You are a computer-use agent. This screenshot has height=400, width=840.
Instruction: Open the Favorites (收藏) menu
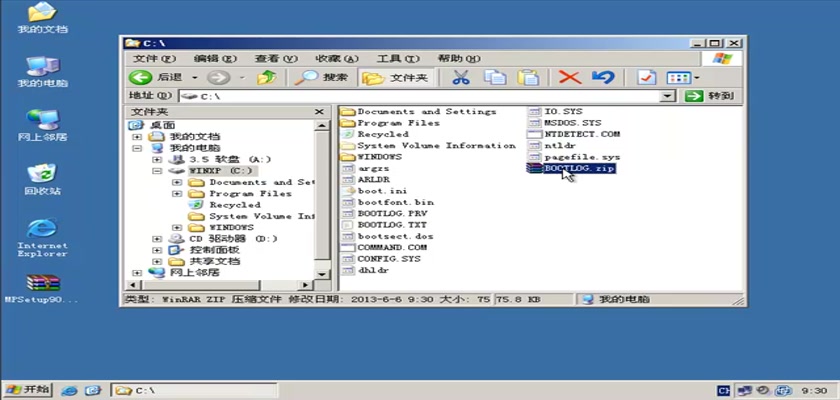[x=336, y=58]
